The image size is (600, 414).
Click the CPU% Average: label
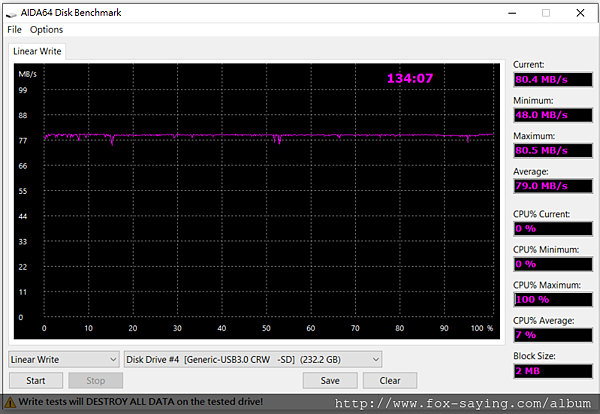click(x=543, y=321)
